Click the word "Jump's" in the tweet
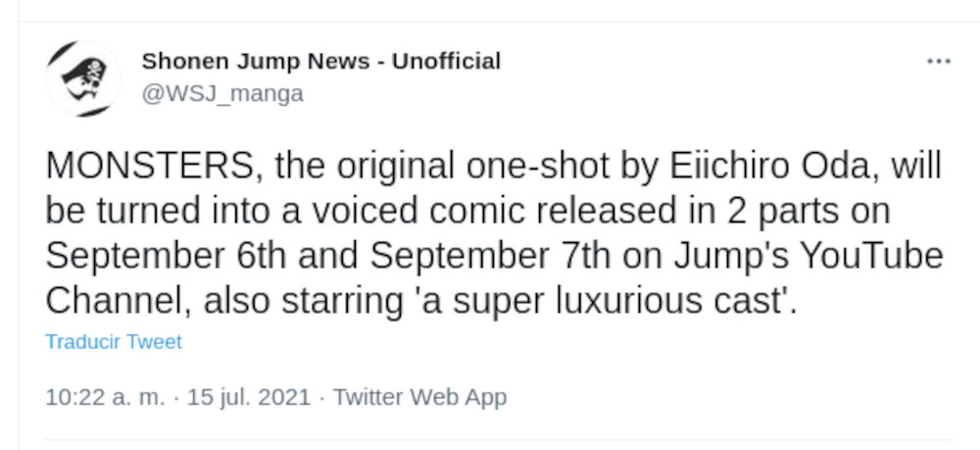This screenshot has width=980, height=450. [721, 256]
